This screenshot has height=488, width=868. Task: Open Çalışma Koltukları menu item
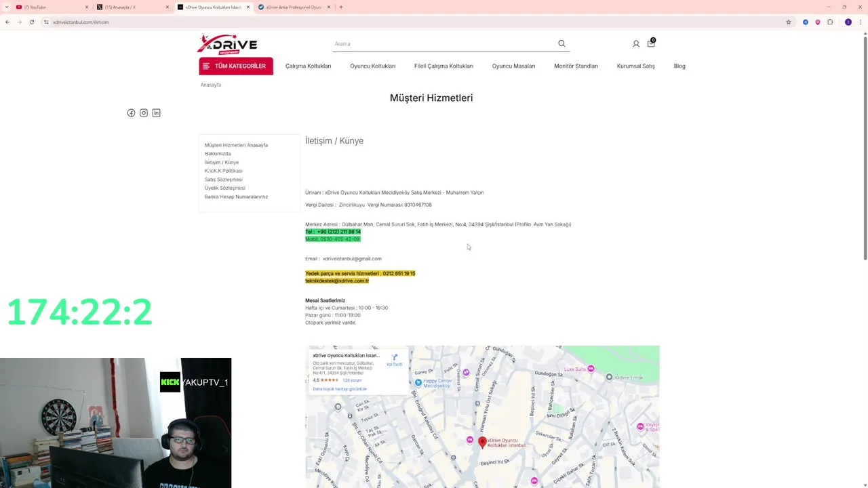click(x=308, y=66)
